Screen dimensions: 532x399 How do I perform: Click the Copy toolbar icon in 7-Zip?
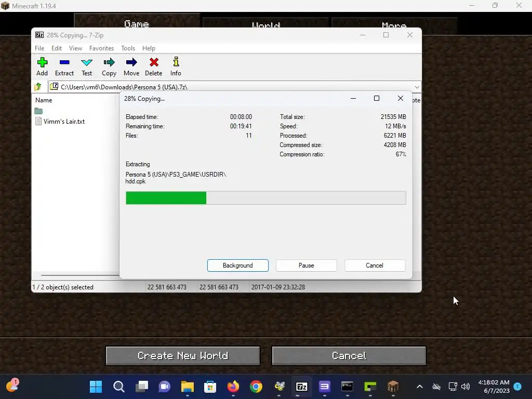click(109, 66)
